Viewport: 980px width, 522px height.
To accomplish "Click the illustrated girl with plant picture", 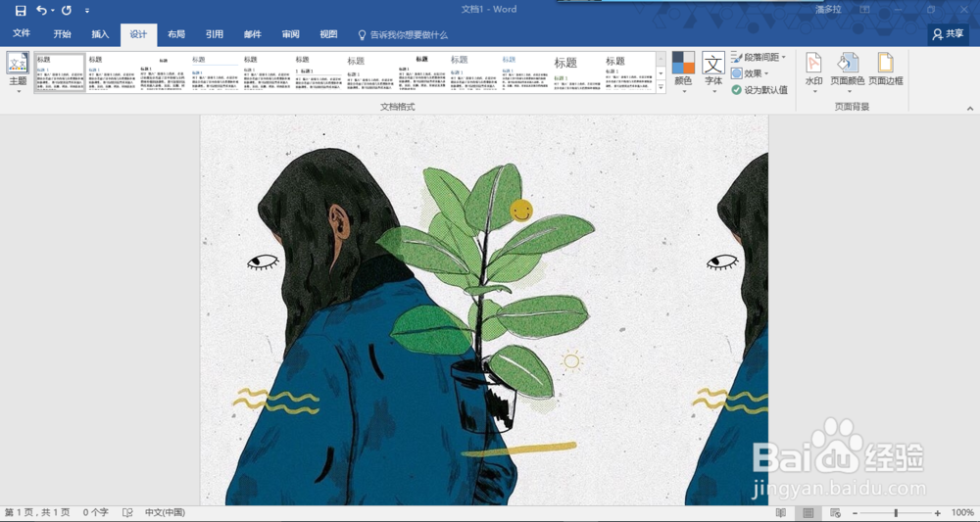I will click(x=484, y=309).
